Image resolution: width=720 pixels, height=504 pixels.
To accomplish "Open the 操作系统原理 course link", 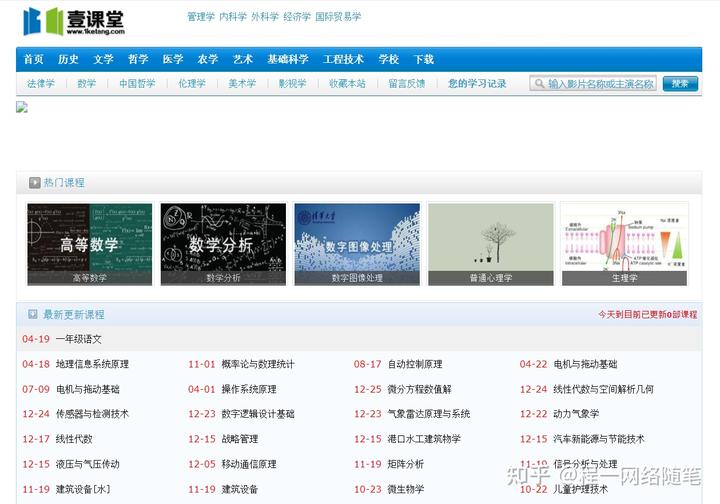I will click(249, 389).
